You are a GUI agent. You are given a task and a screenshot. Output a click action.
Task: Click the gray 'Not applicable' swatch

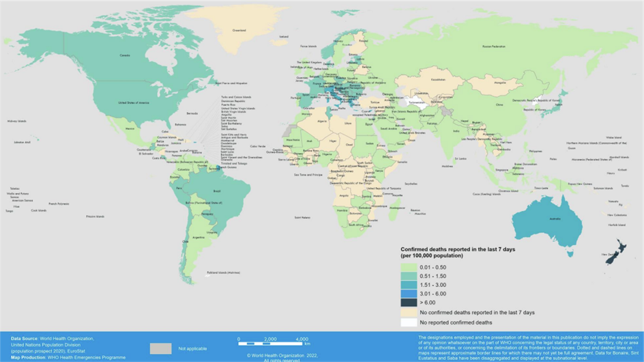click(x=161, y=348)
